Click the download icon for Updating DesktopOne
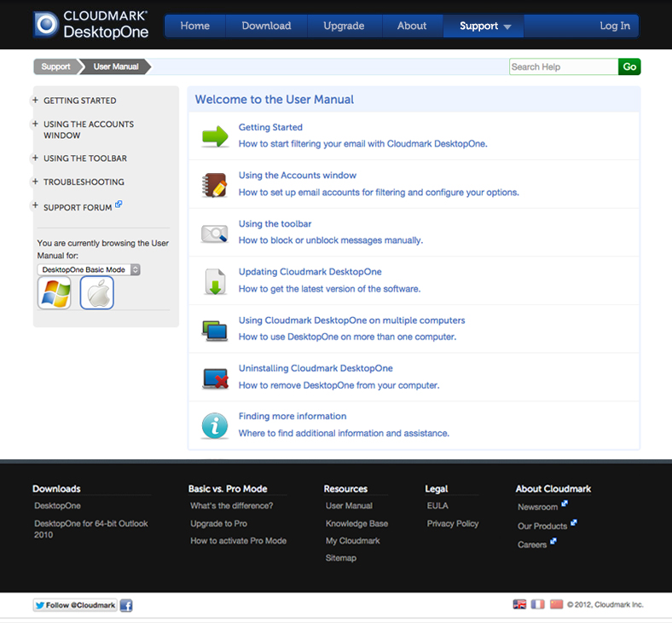This screenshot has height=623, width=672. (214, 280)
